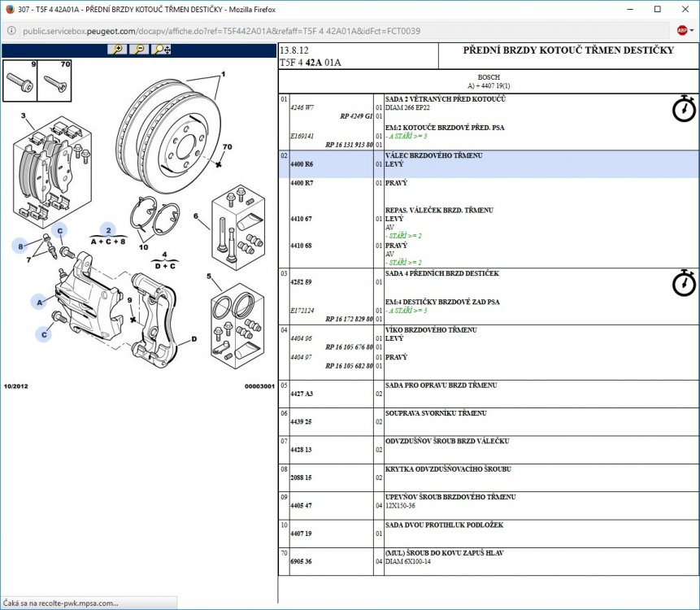Viewport: 700px width, 610px height.
Task: Click part number 4407 19
Action: point(301,534)
